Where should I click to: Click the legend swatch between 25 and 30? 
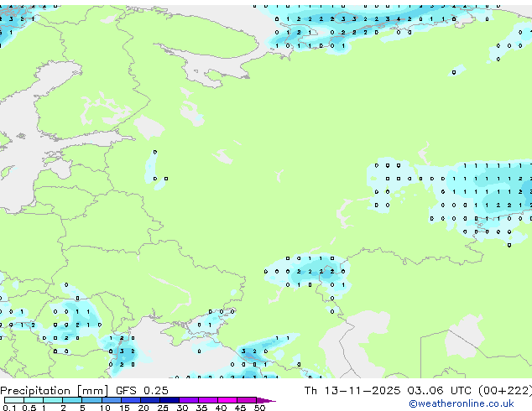170,400
